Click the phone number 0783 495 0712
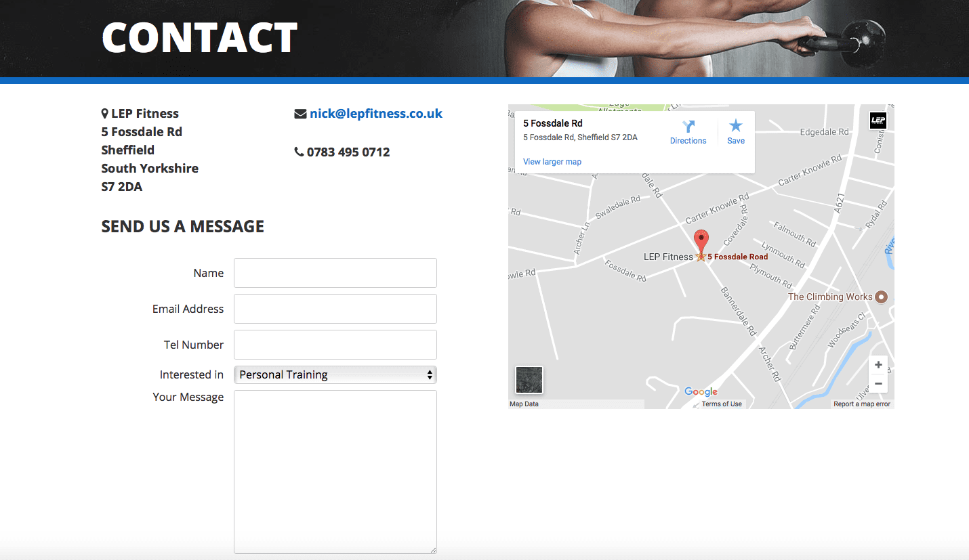This screenshot has width=969, height=560. (x=348, y=152)
